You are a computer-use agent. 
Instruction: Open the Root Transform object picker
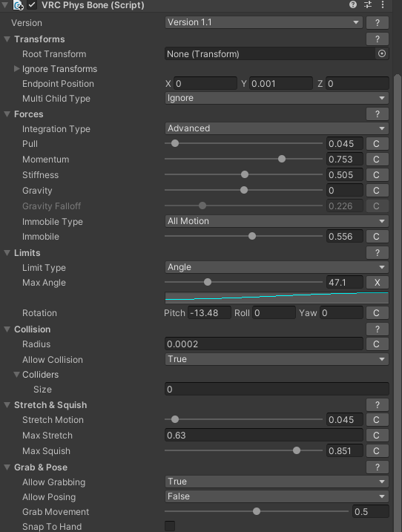pos(382,53)
